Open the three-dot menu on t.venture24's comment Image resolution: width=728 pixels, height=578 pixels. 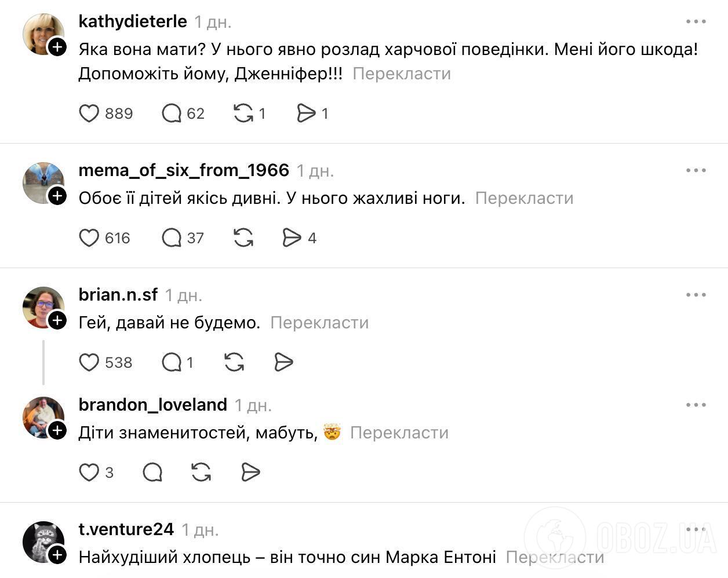[x=695, y=529]
